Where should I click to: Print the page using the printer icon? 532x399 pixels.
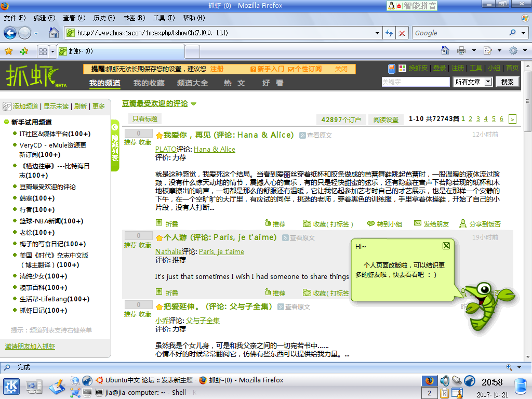click(x=461, y=50)
